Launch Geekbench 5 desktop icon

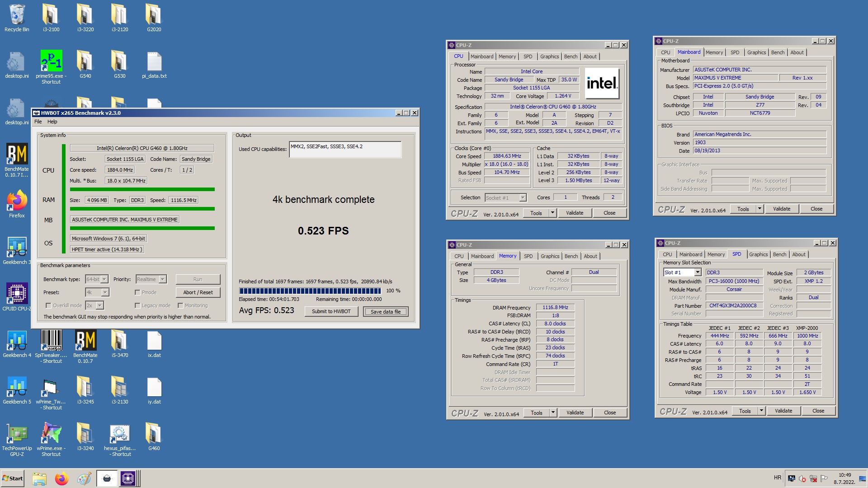tap(17, 390)
